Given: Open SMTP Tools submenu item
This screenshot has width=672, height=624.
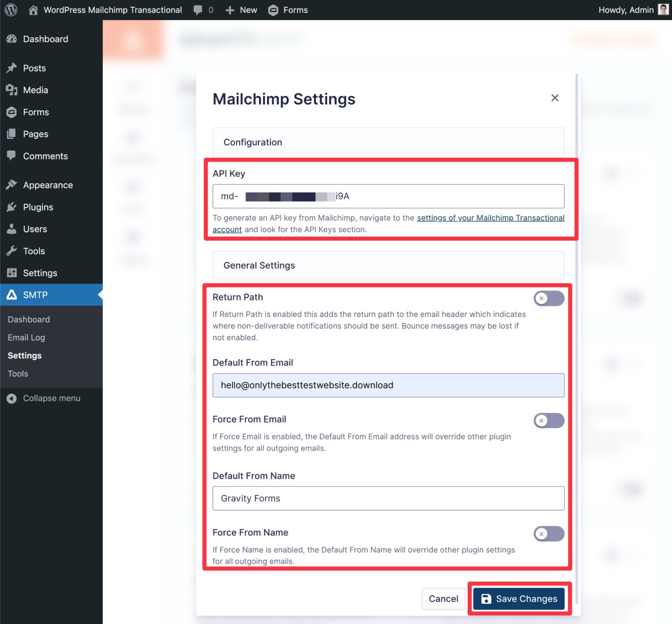Looking at the screenshot, I should 18,373.
